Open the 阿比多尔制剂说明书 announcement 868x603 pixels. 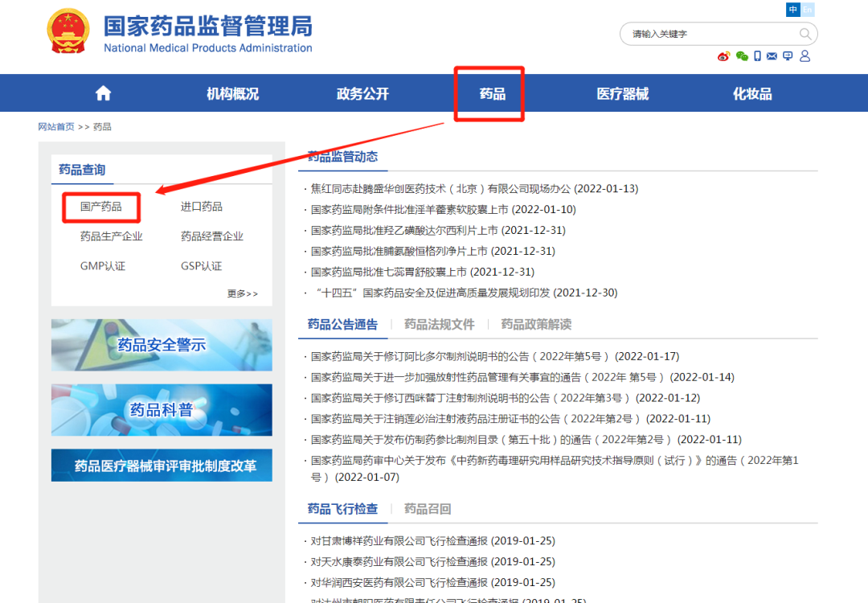[x=495, y=357]
